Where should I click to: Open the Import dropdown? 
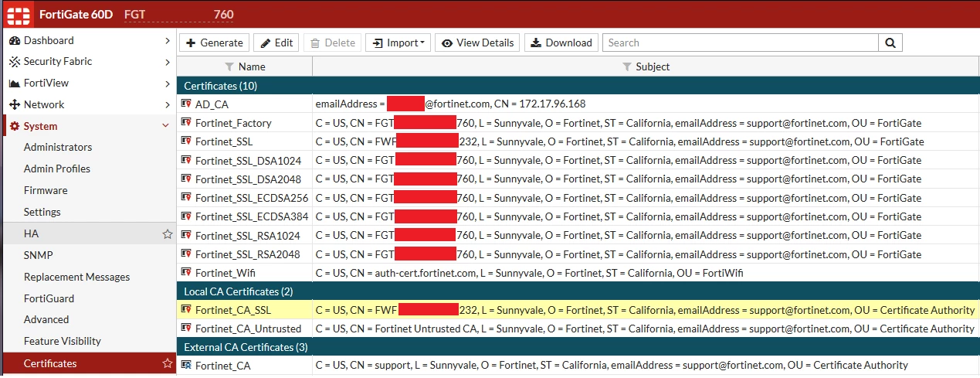click(398, 43)
